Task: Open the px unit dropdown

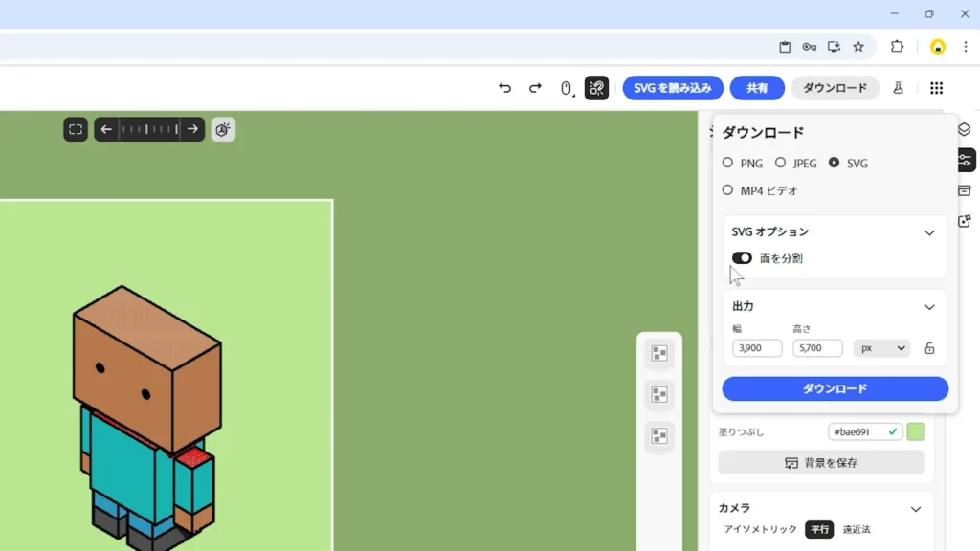Action: (881, 348)
